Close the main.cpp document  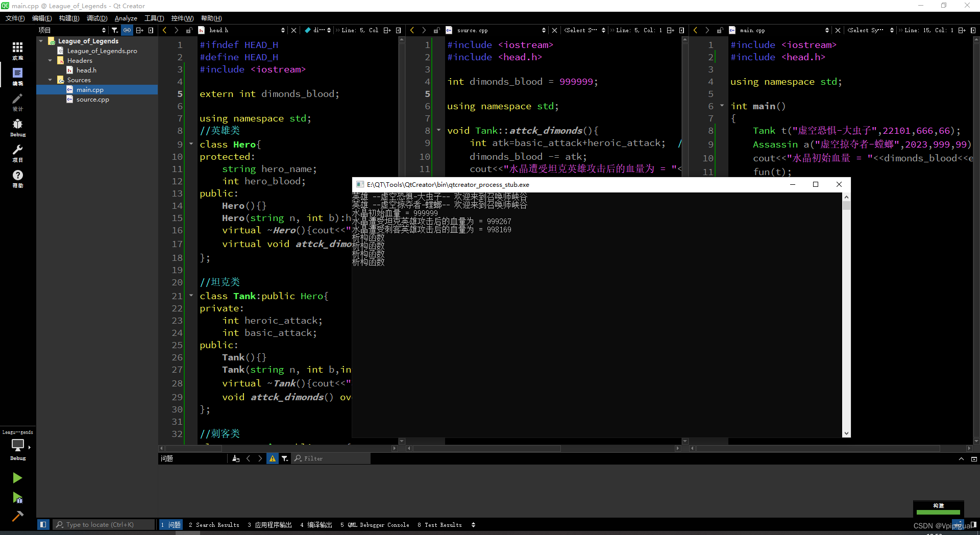(838, 30)
